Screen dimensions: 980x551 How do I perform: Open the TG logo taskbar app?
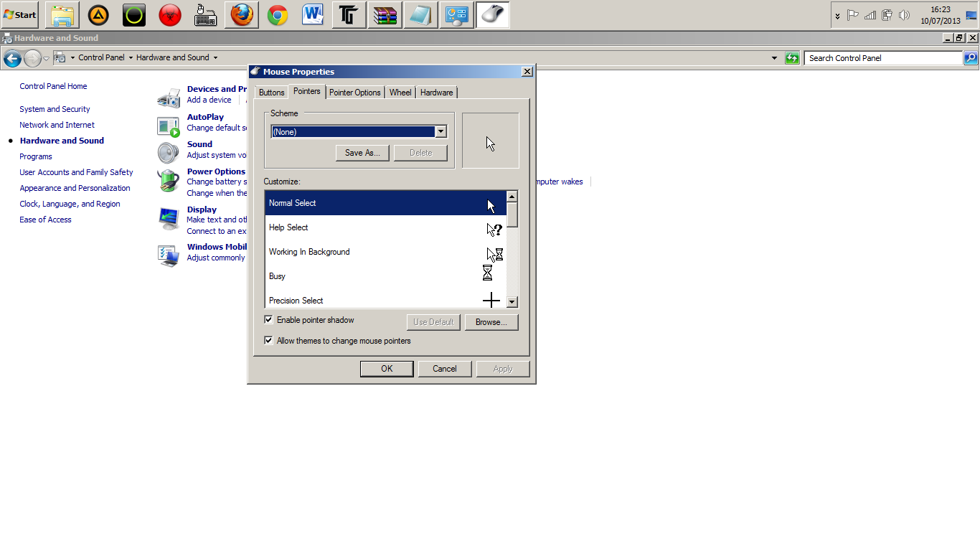tap(349, 14)
